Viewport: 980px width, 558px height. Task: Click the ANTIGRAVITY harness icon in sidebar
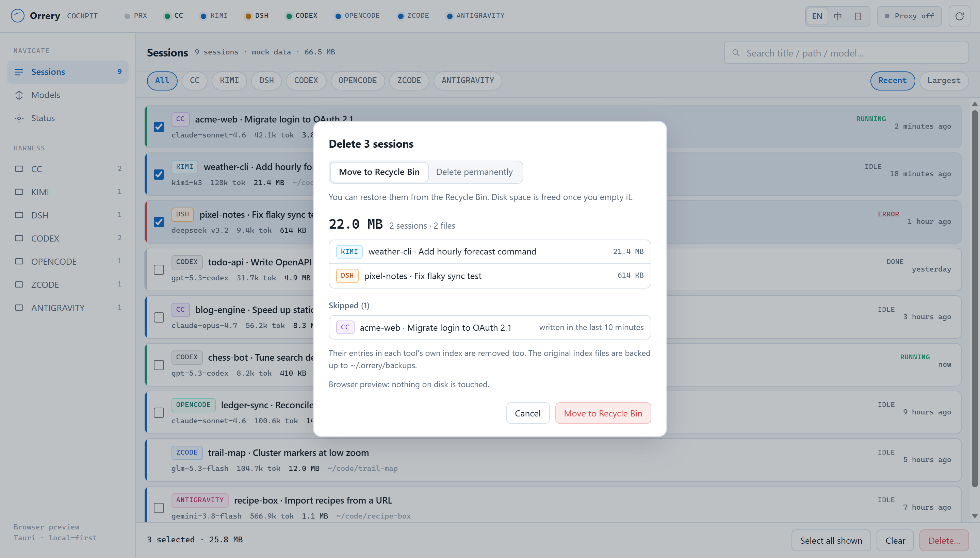click(x=19, y=308)
